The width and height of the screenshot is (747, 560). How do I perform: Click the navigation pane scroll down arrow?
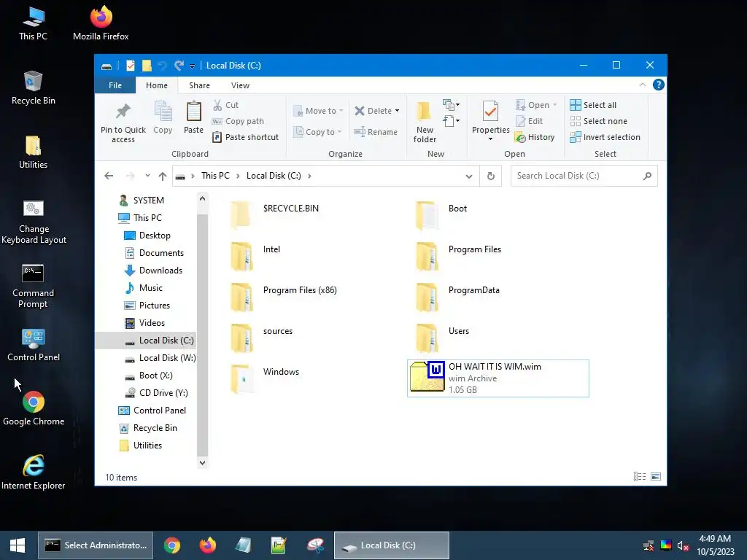point(203,462)
